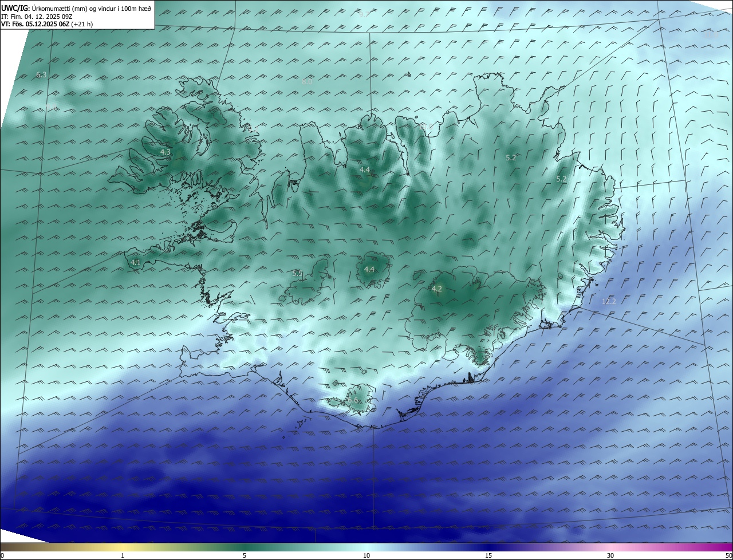
Task: Click the '30' tick on the colour scale
Action: pyautogui.click(x=610, y=555)
